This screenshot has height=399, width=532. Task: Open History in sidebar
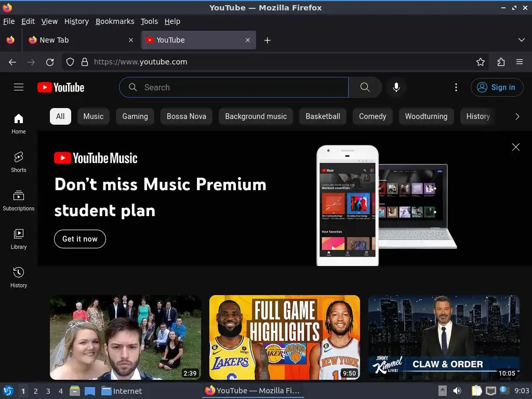19,277
